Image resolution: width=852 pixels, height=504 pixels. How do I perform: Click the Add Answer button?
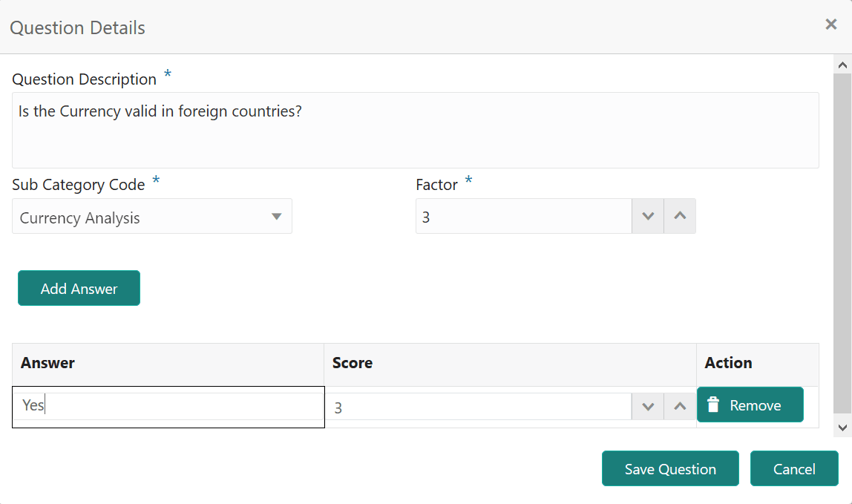point(79,288)
